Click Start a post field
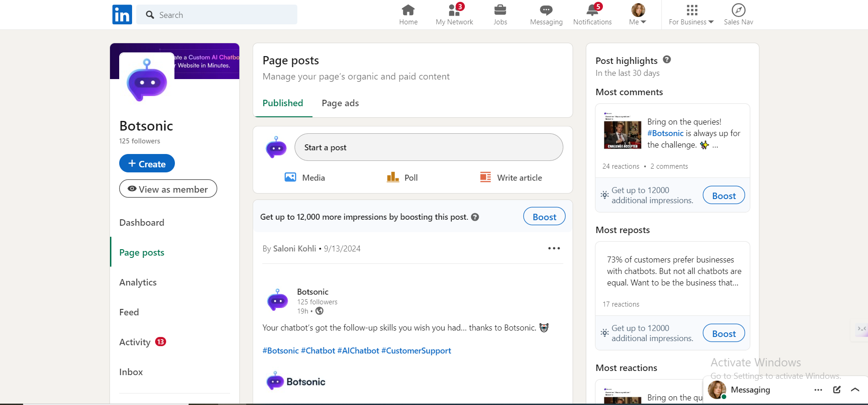The height and width of the screenshot is (405, 868). (x=428, y=147)
